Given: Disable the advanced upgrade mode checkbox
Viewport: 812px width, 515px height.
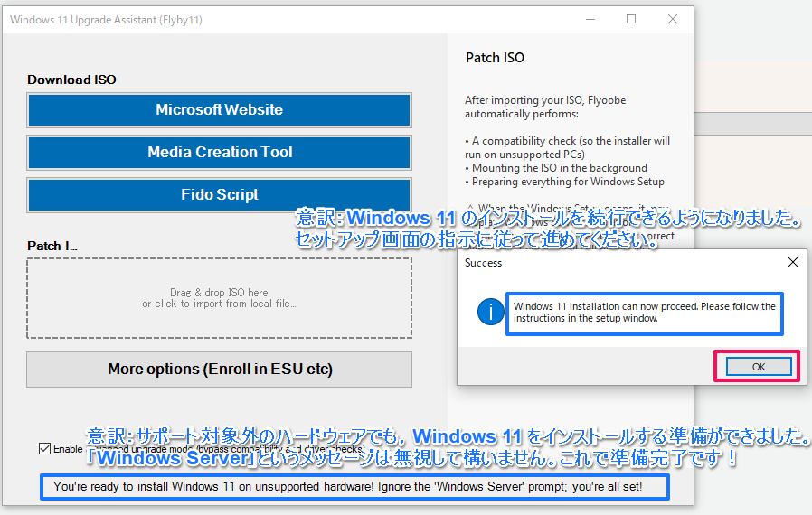Looking at the screenshot, I should (x=45, y=449).
